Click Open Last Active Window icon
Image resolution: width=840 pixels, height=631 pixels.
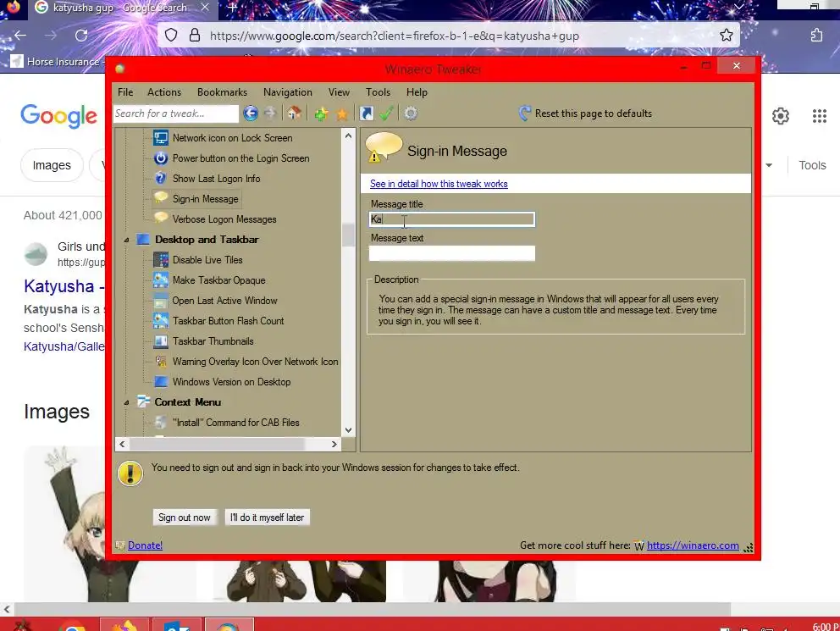point(161,301)
